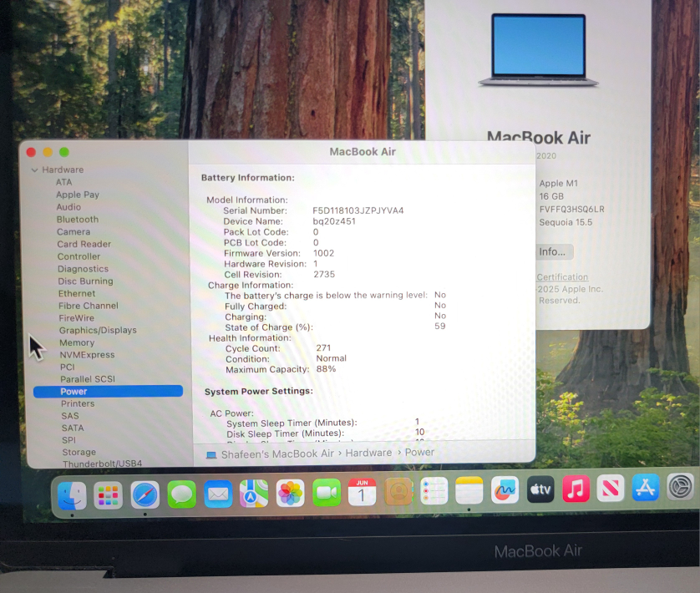Select Bluetooth in sidebar
The width and height of the screenshot is (700, 593).
pos(78,220)
